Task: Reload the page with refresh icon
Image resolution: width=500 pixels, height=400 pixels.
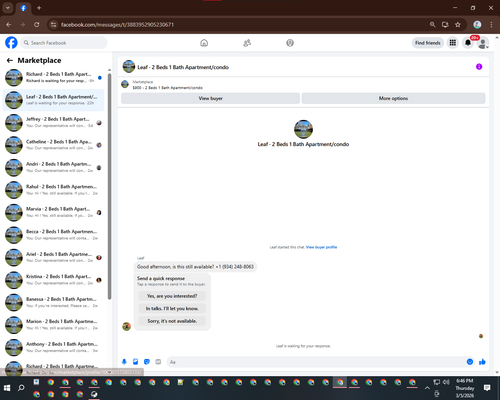Action: pos(37,25)
